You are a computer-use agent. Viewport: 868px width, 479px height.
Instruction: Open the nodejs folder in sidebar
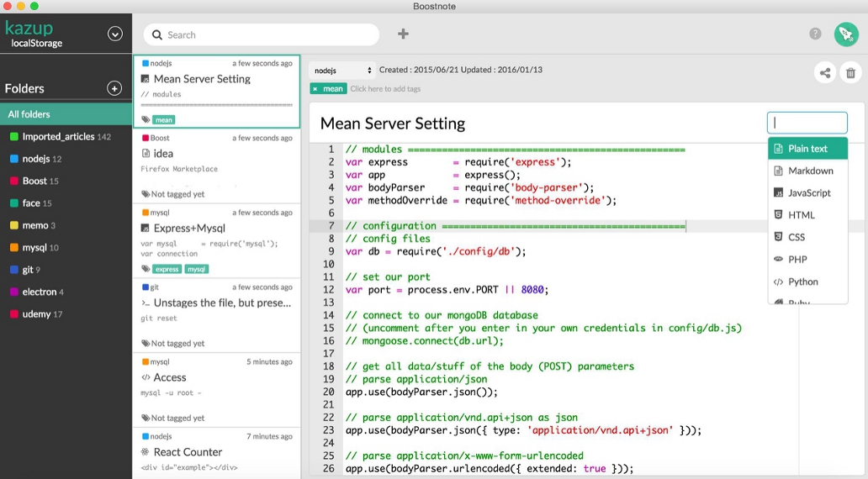(66, 159)
